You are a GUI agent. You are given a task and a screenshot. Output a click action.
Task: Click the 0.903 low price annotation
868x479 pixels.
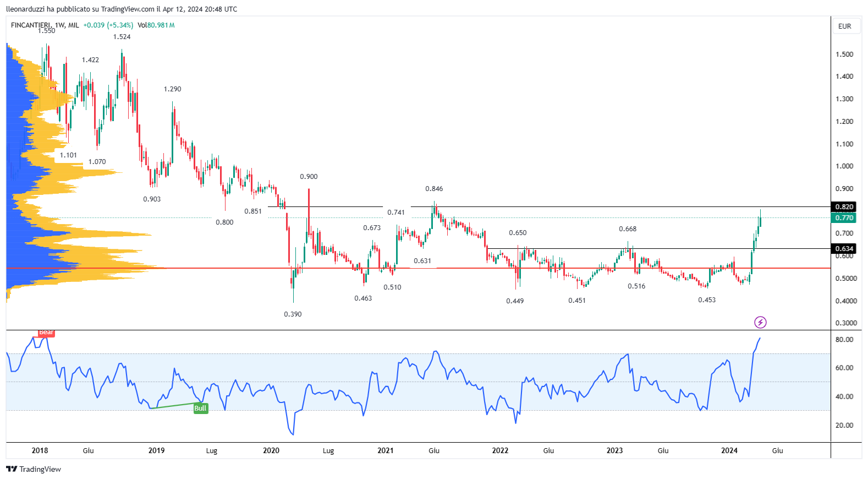click(152, 199)
